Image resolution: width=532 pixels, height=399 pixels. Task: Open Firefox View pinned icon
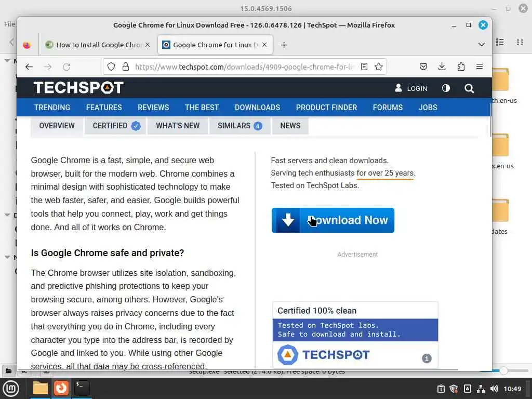pos(27,45)
